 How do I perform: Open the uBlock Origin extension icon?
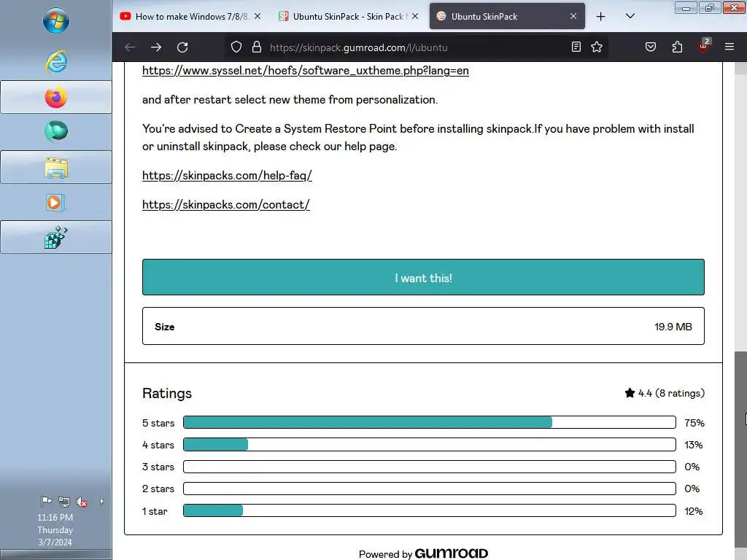coord(704,46)
